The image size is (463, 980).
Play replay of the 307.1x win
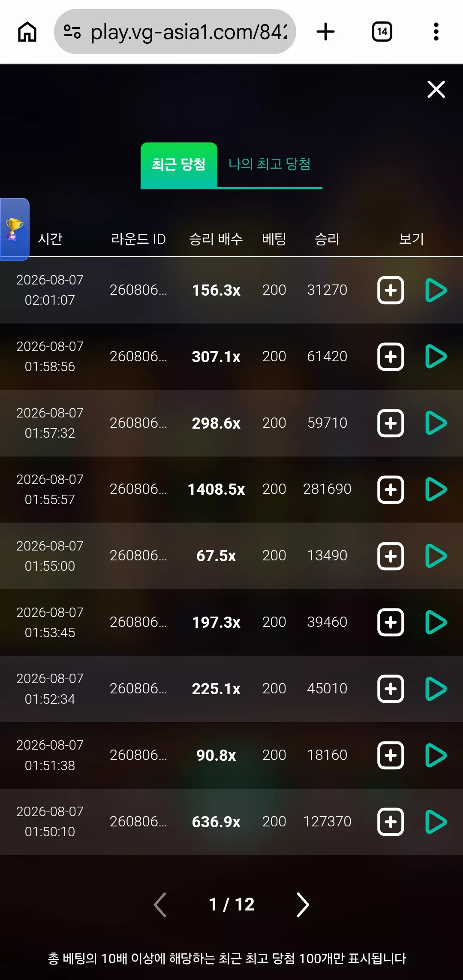436,357
